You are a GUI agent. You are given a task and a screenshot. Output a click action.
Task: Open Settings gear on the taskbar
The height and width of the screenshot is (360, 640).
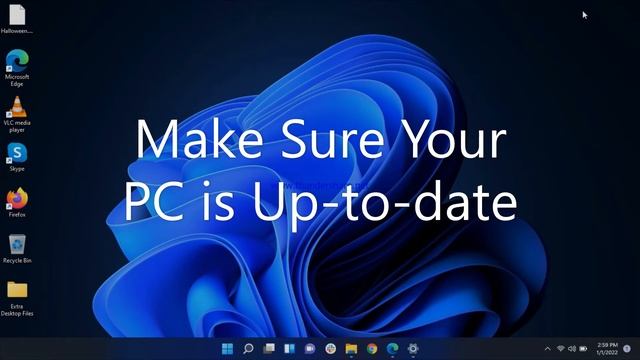tap(413, 349)
